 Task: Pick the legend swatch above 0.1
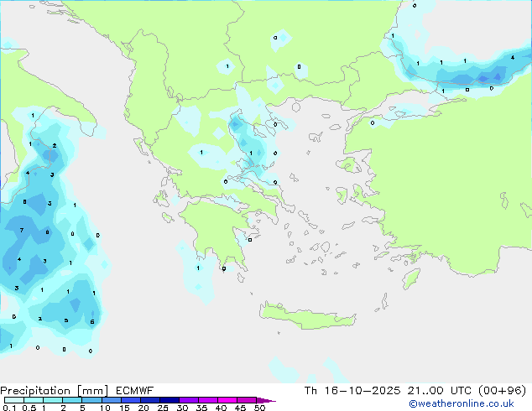click(14, 400)
